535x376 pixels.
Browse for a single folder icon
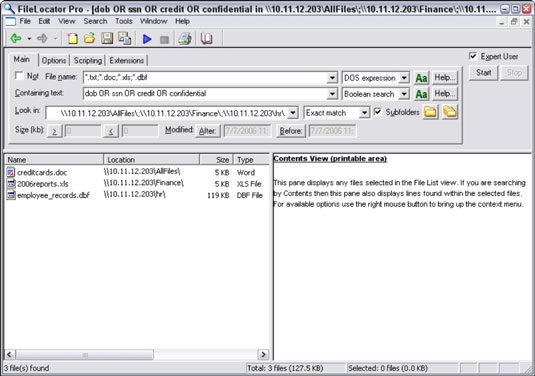click(430, 112)
